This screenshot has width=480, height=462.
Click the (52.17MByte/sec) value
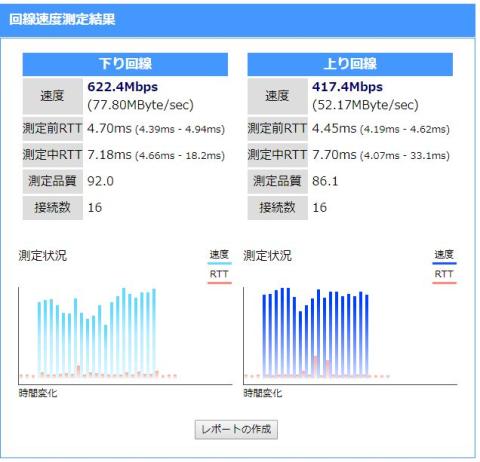(365, 105)
